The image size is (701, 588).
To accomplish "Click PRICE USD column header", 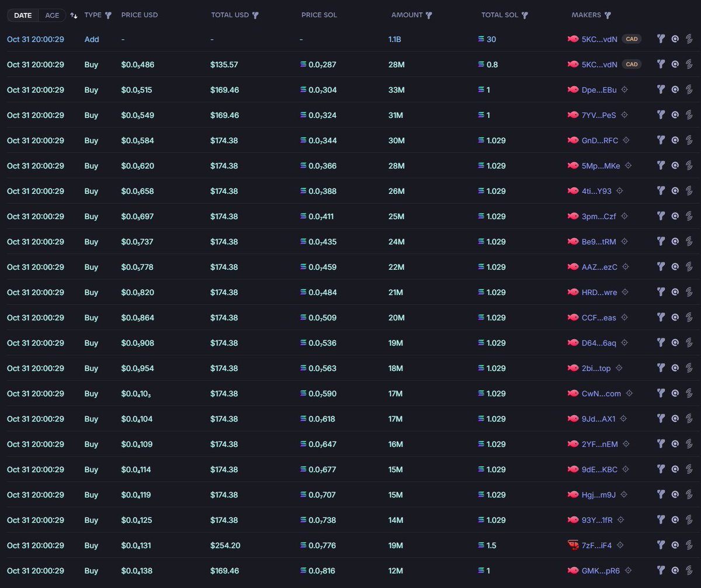I will pos(140,15).
